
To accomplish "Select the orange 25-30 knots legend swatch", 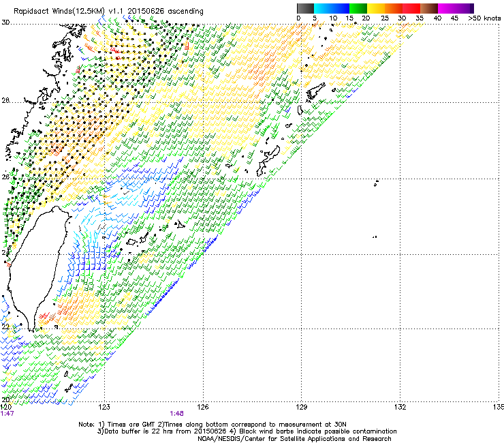I will click(x=394, y=8).
